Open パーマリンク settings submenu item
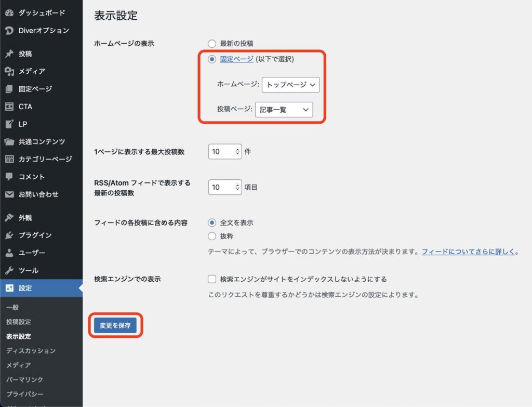This screenshot has width=532, height=407. (25, 379)
